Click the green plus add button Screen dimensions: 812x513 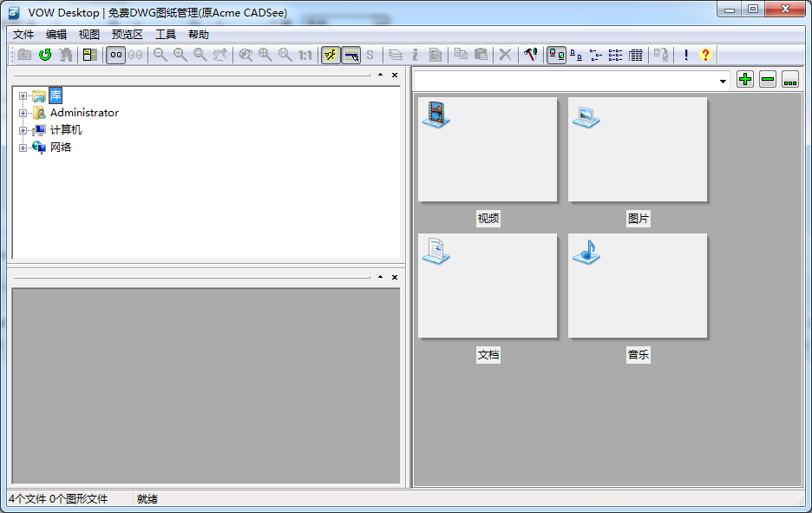(745, 80)
